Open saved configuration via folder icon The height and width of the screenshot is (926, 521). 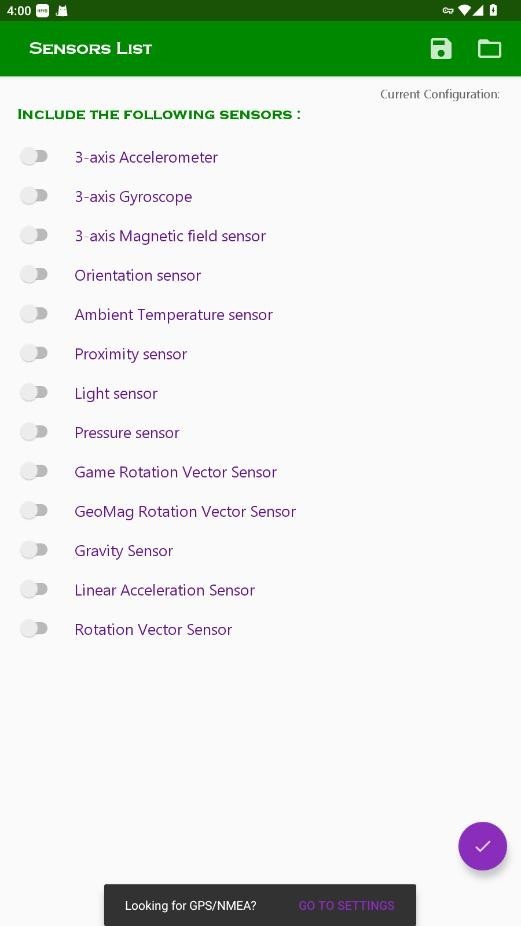[x=489, y=48]
